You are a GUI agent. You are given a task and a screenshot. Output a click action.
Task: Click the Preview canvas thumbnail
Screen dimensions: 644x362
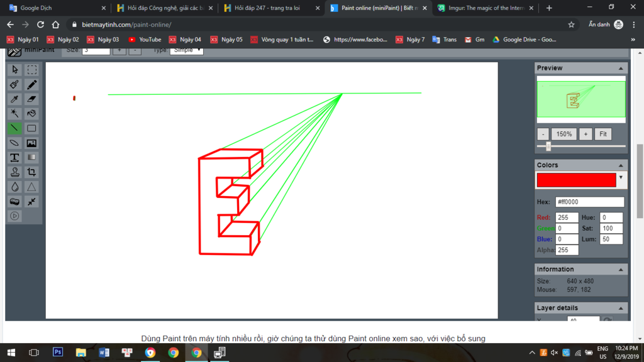(581, 99)
